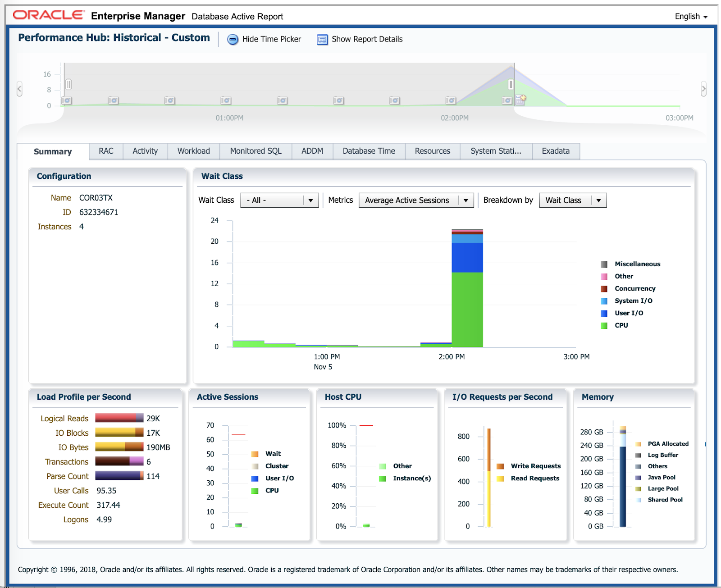Switch to the Activity tab
721x588 pixels.
coord(145,151)
